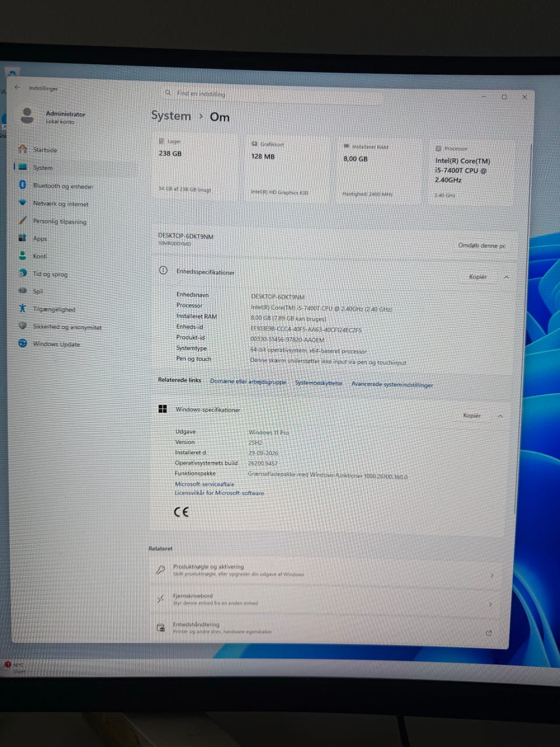This screenshot has width=560, height=747.
Task: Click the 25H2 version value
Action: pyautogui.click(x=256, y=442)
